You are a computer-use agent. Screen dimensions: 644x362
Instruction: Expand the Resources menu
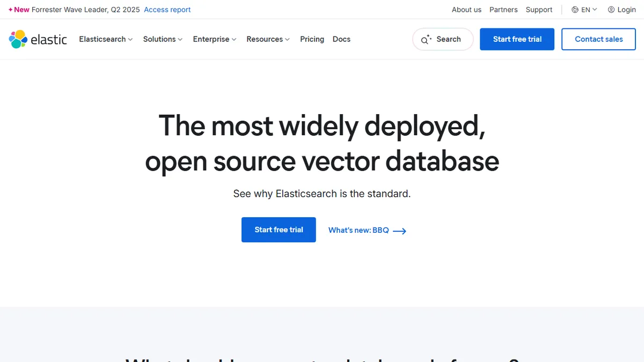click(x=268, y=39)
